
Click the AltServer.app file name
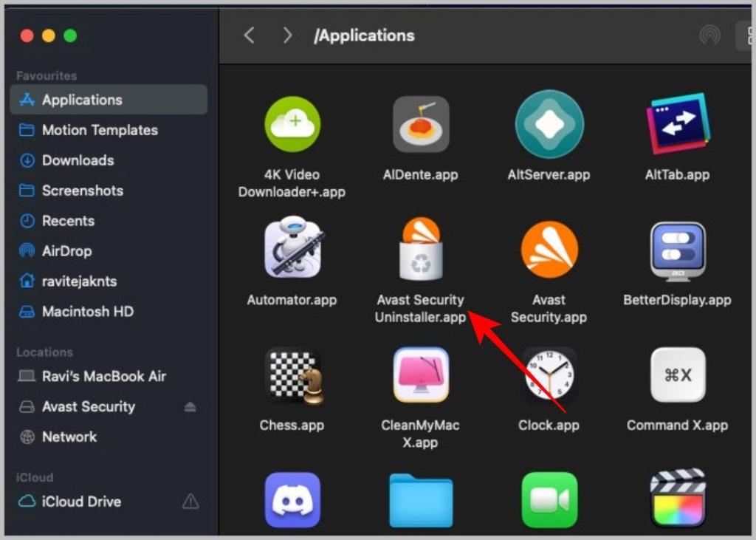(549, 174)
